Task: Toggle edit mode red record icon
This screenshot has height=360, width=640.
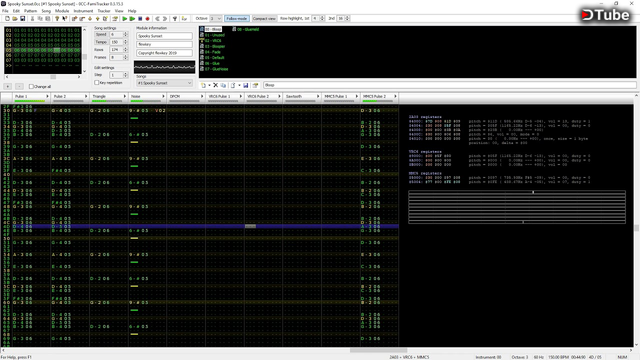Action: pos(148,19)
